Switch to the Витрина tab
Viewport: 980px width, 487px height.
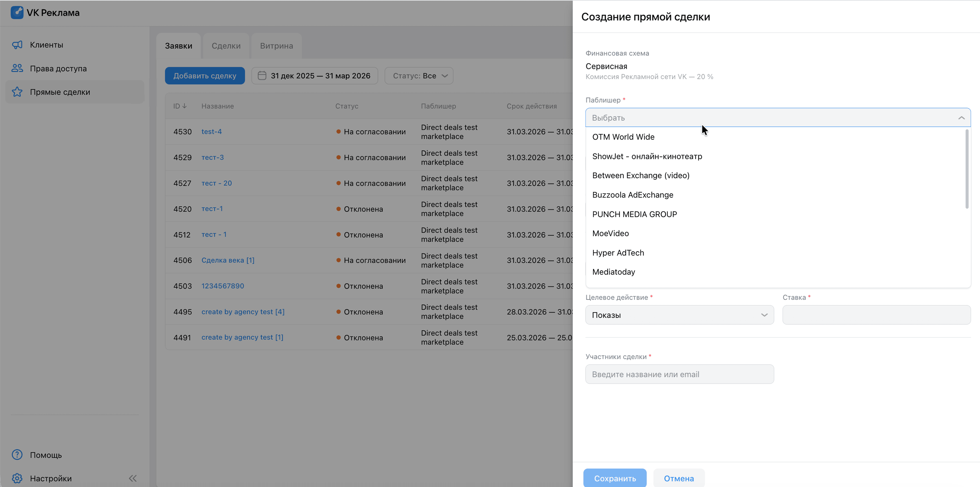[277, 46]
